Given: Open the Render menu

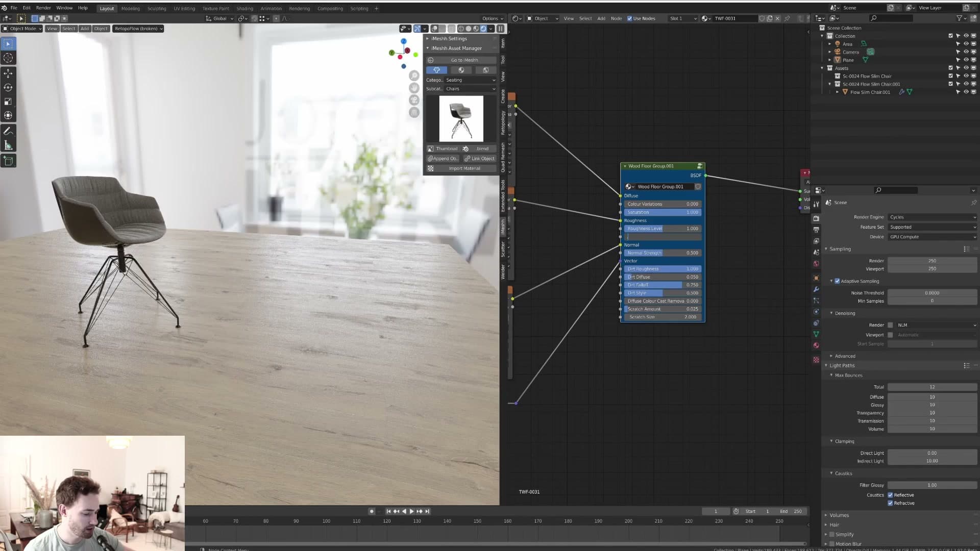Looking at the screenshot, I should pos(43,8).
